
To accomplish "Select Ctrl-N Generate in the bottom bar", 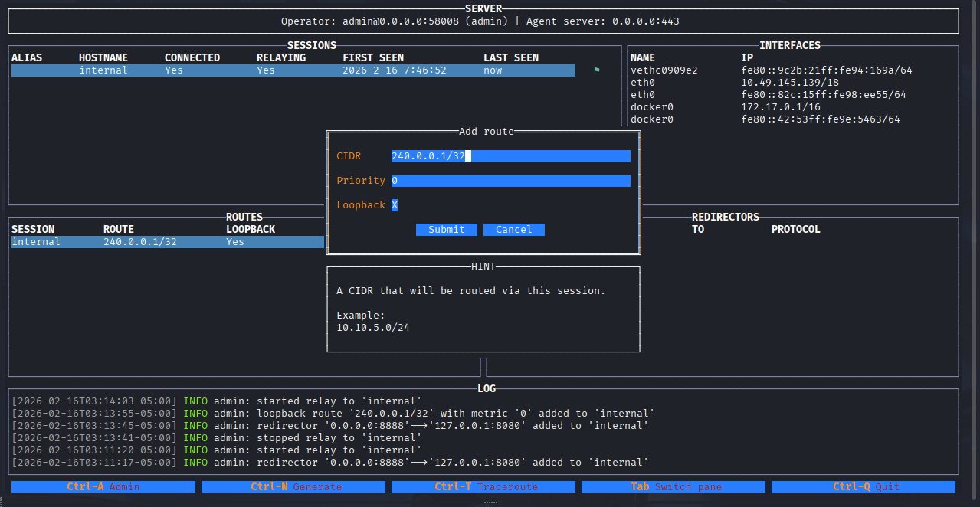I will (x=293, y=487).
